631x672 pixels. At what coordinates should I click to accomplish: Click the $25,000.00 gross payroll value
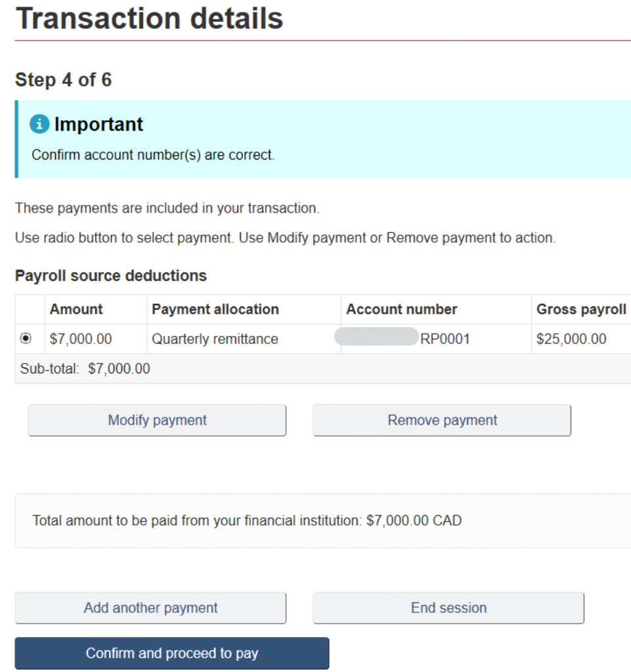(x=571, y=339)
